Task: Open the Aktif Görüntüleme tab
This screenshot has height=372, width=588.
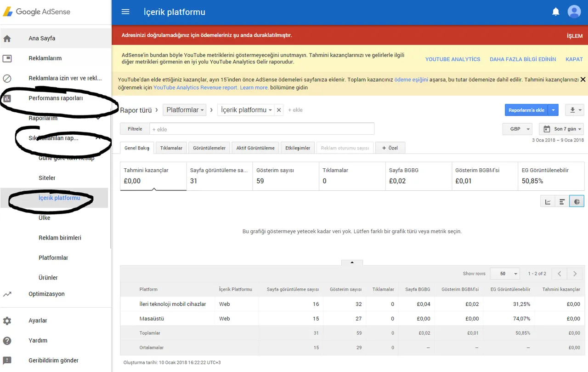Action: tap(255, 148)
